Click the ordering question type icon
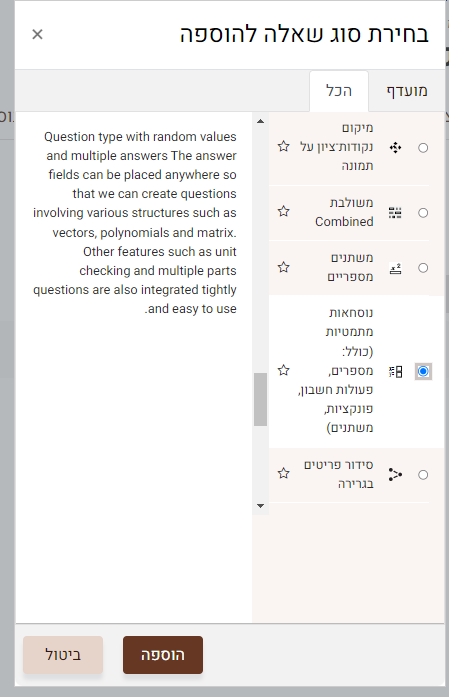449x697 pixels. [395, 475]
